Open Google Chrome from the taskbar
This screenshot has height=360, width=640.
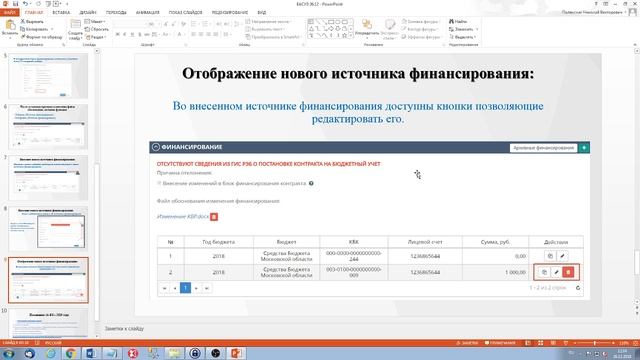click(x=70, y=353)
